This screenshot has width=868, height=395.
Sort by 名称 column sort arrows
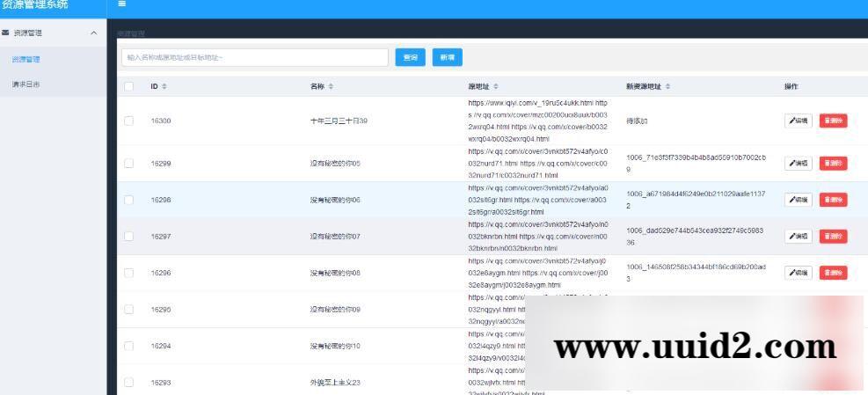pos(331,87)
